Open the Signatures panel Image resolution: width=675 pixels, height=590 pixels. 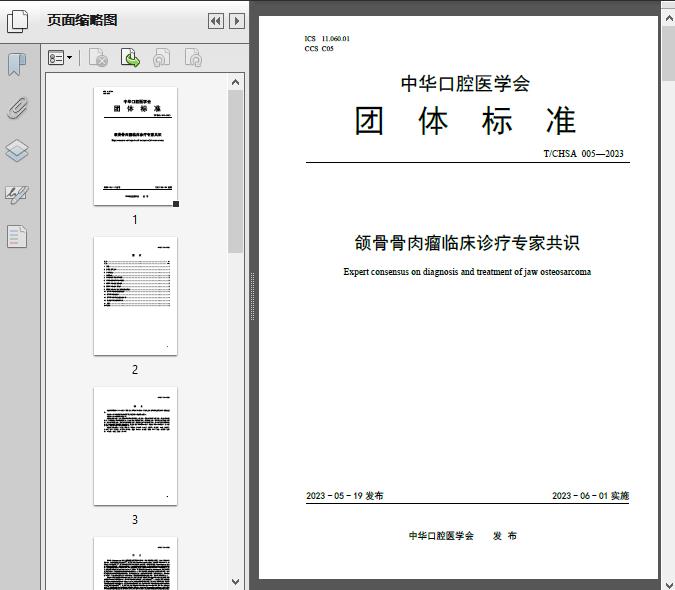pos(17,194)
